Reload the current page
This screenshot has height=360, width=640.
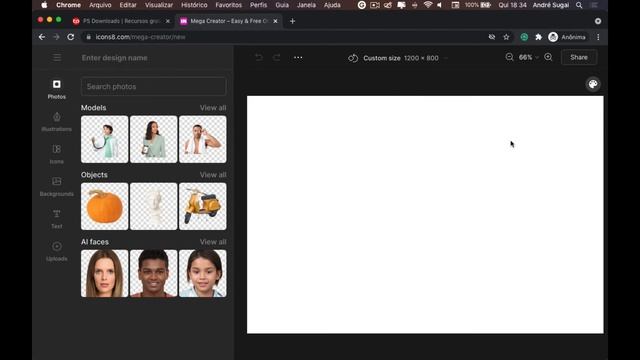[x=71, y=37]
